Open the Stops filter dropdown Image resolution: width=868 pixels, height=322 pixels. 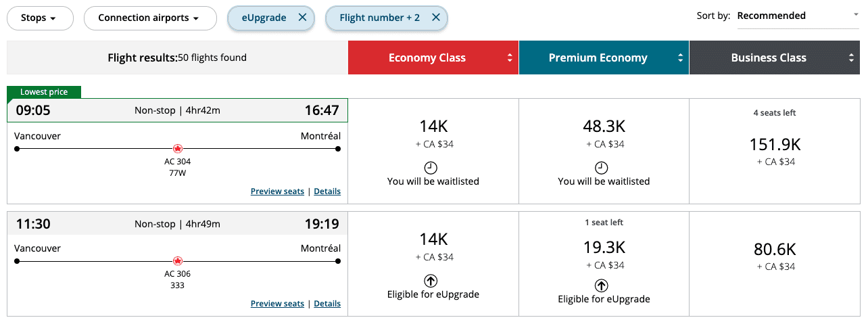coord(39,18)
